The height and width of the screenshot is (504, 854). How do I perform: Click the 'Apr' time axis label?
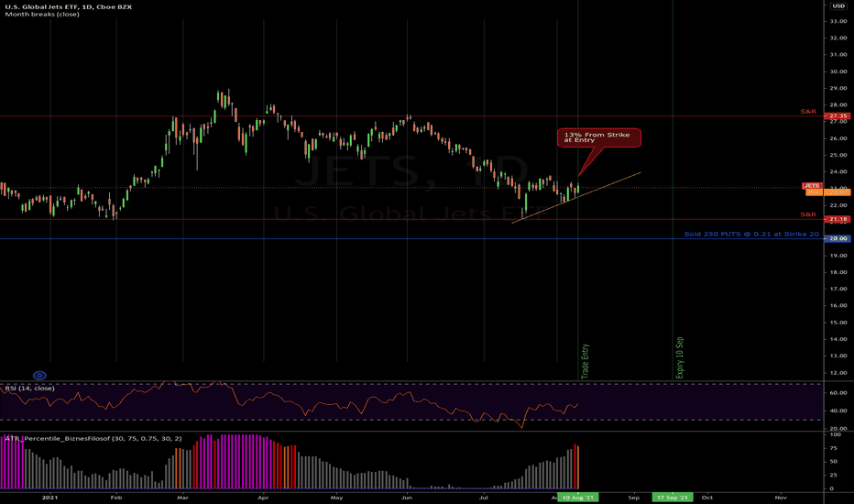264,498
